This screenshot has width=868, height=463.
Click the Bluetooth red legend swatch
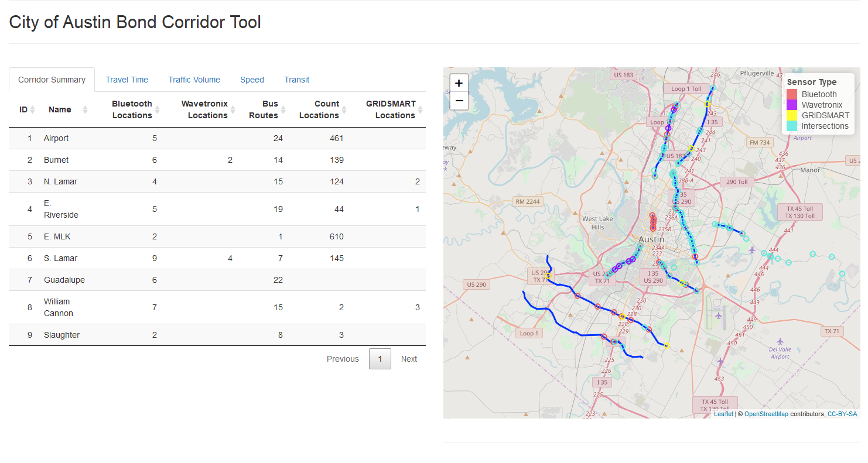point(792,94)
